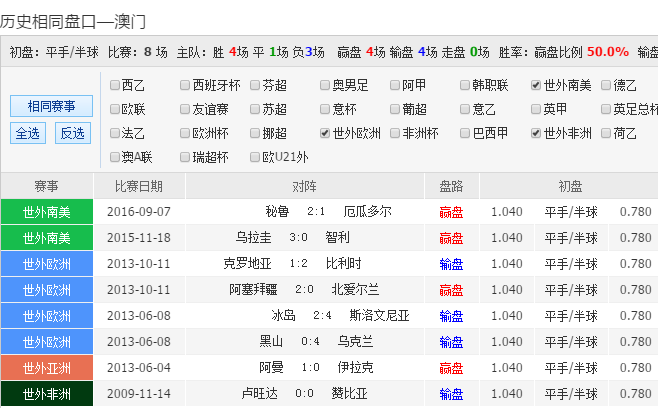Click team name 斯洛文尼亚
This screenshot has height=408, width=658.
[379, 315]
